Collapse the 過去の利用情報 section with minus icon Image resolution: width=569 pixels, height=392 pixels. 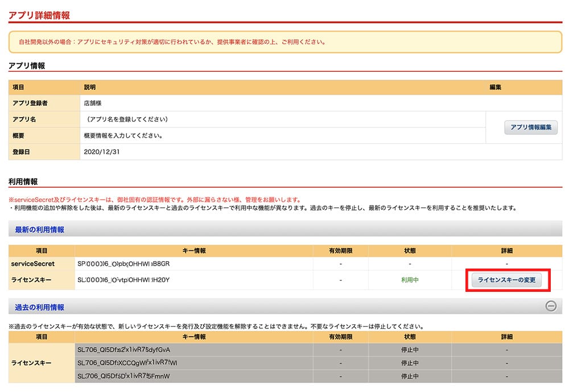click(x=551, y=306)
